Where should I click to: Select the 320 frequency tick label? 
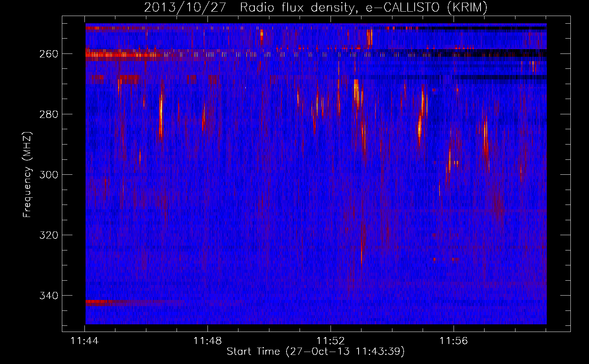coord(49,235)
